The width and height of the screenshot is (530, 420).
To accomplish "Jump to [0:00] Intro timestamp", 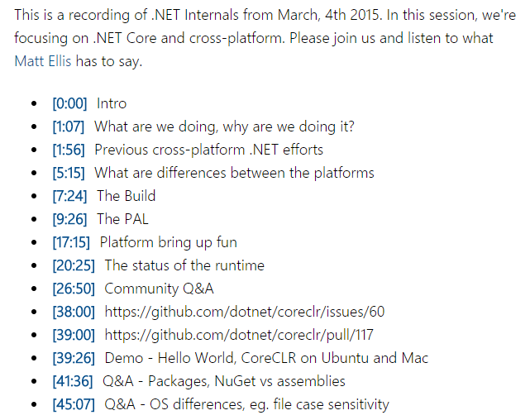I will coord(69,103).
